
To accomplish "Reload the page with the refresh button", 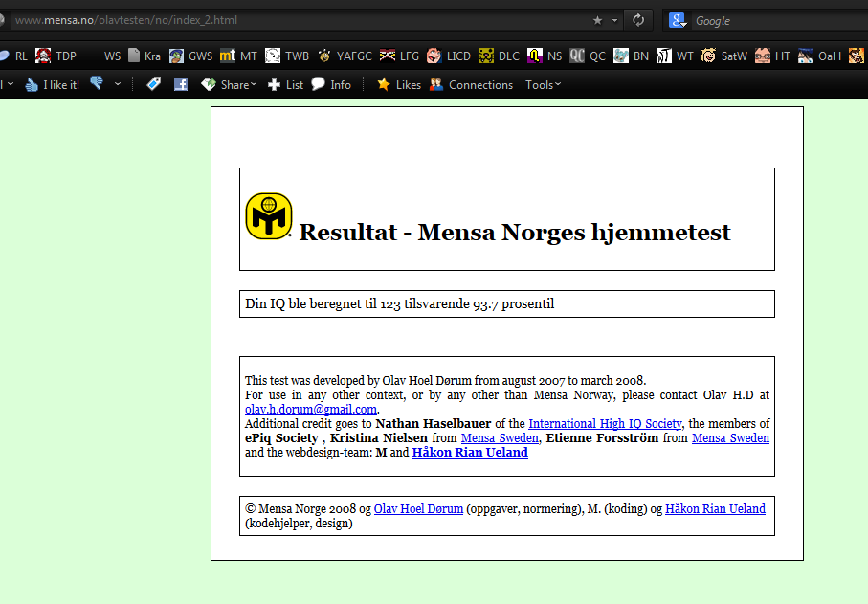I will click(x=638, y=20).
